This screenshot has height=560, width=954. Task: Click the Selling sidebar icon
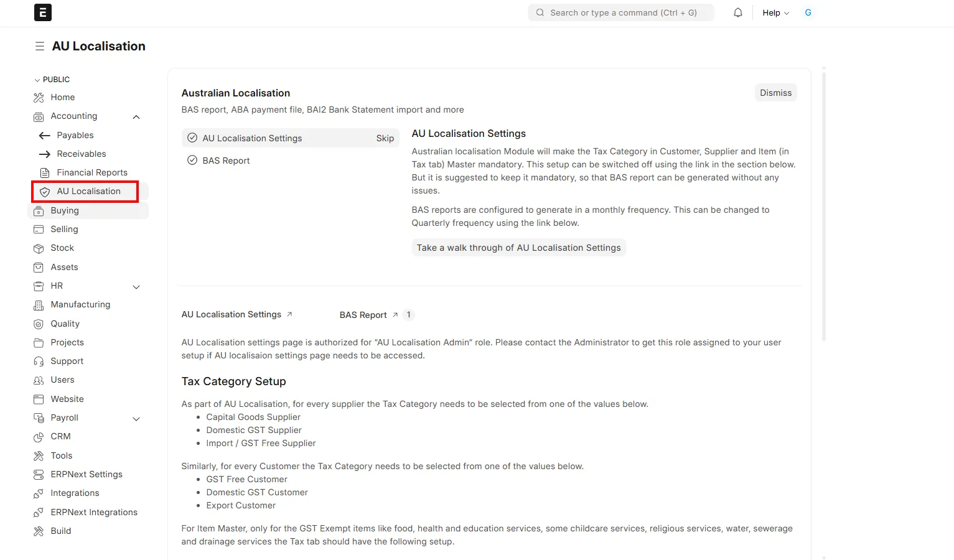[x=39, y=230]
